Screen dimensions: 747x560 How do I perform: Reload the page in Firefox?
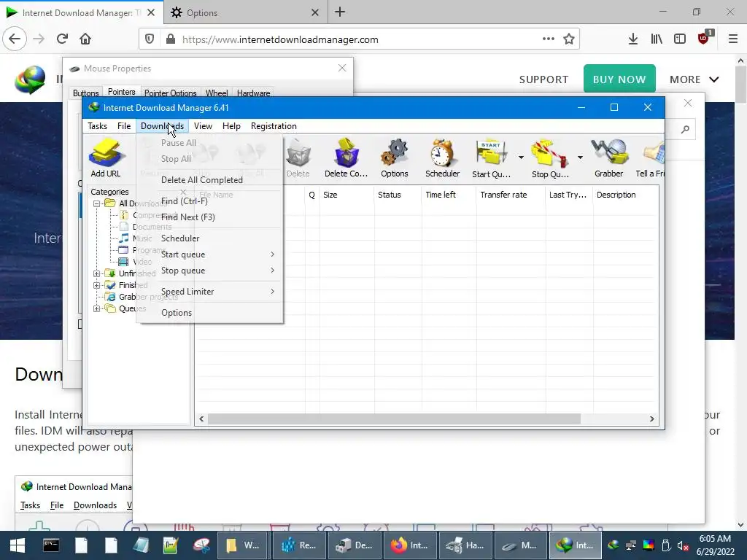click(x=62, y=39)
